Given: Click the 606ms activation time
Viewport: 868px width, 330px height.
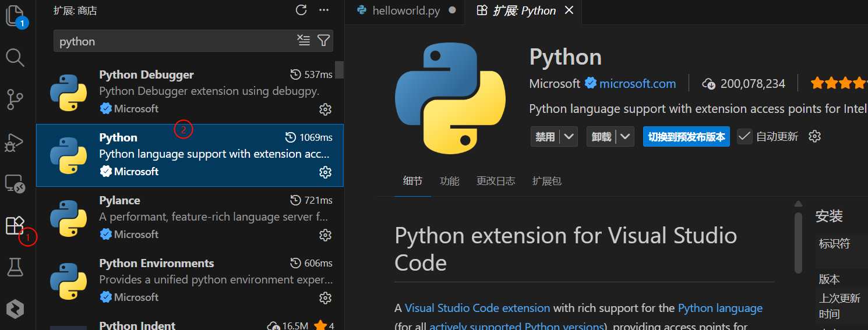Looking at the screenshot, I should [318, 263].
